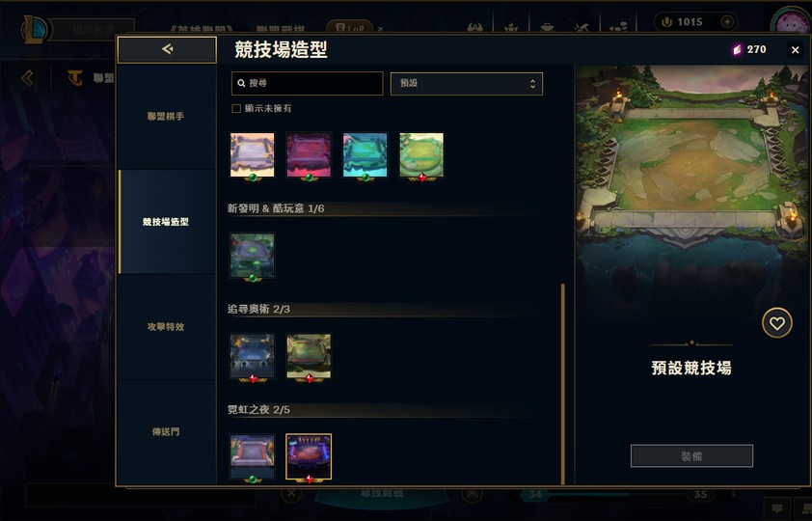Click the 搜尋 search input field
The height and width of the screenshot is (521, 812).
pos(307,83)
